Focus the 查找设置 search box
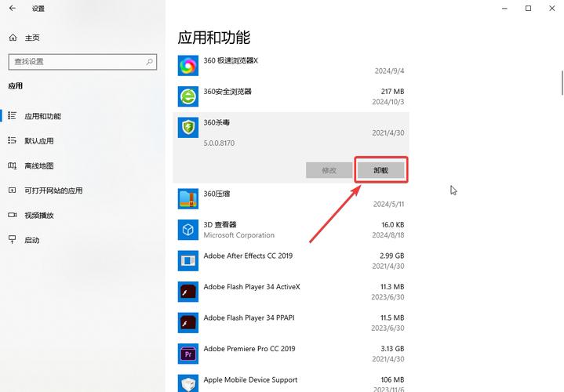564x392 pixels. point(82,61)
